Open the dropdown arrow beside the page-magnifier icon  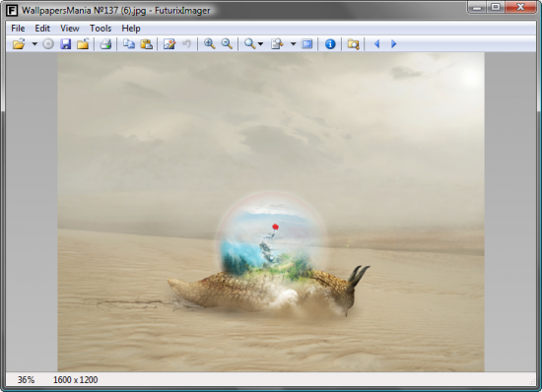click(293, 44)
